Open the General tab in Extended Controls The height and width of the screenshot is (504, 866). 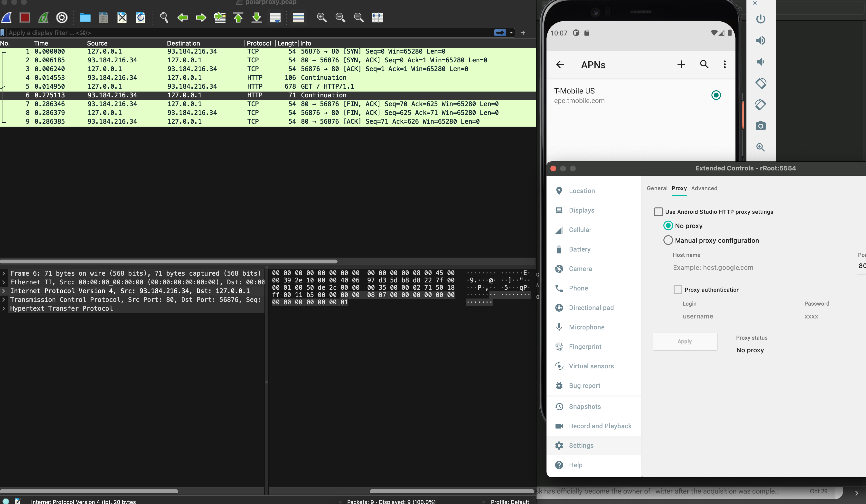(x=657, y=188)
